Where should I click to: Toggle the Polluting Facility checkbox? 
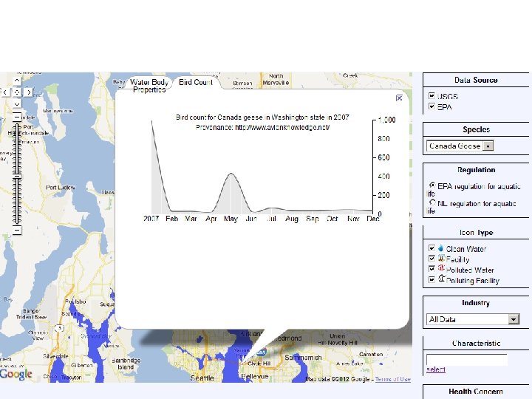coord(432,279)
